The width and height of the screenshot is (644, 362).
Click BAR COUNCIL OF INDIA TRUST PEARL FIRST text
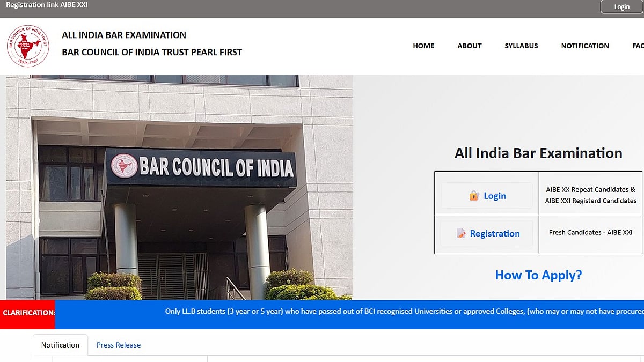click(x=152, y=52)
